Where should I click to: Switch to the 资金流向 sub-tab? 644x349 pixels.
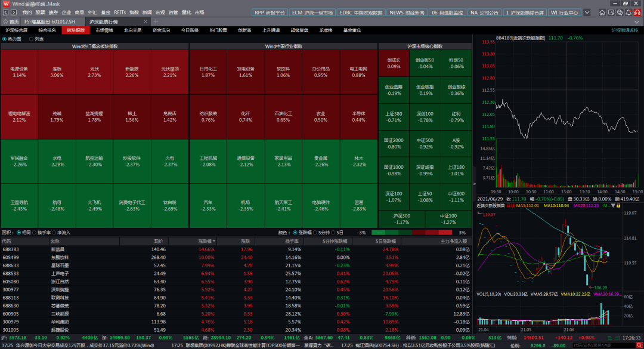coord(161,30)
